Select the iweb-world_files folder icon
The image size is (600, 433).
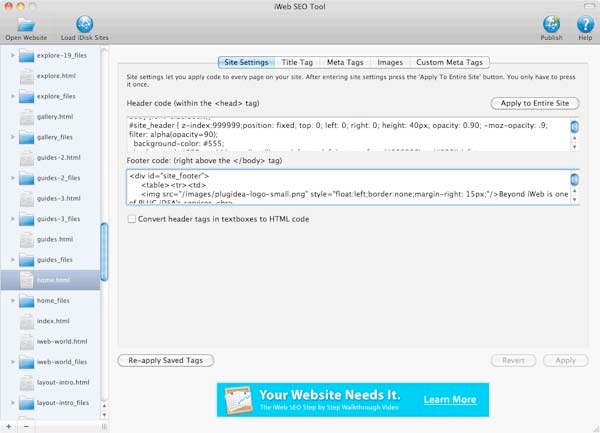tap(27, 362)
